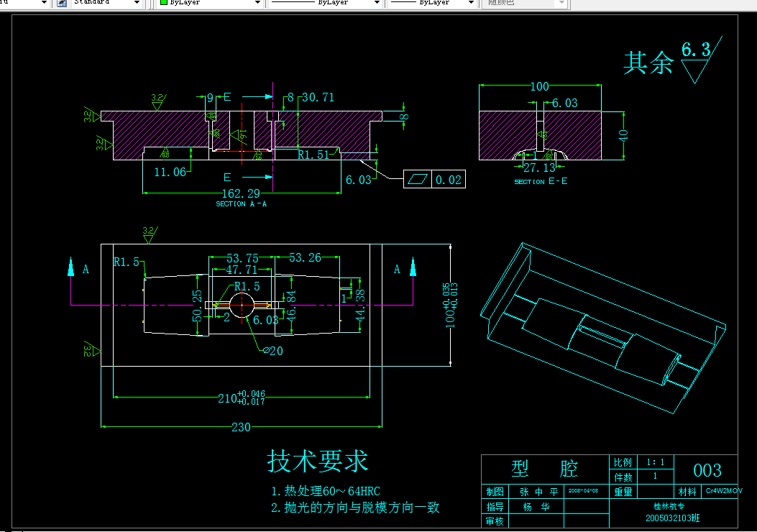Select the 162.29 dimension text
Viewport: 757px width, 532px height.
[x=240, y=193]
